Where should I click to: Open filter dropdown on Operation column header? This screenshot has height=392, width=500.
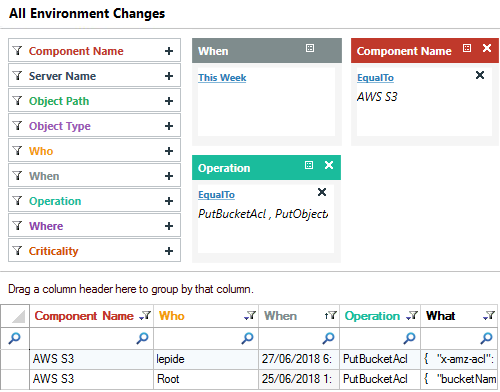pyautogui.click(x=412, y=315)
